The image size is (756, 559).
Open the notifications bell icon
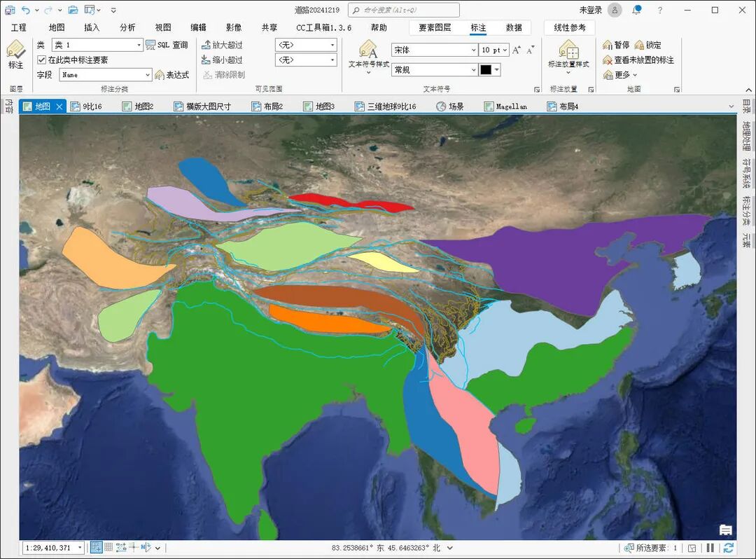(x=638, y=10)
